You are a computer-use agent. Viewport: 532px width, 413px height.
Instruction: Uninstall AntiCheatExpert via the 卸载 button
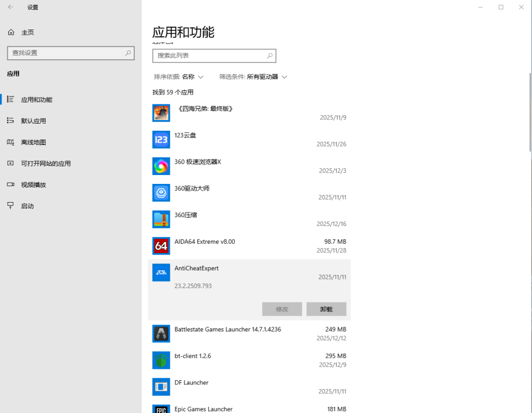pos(326,309)
